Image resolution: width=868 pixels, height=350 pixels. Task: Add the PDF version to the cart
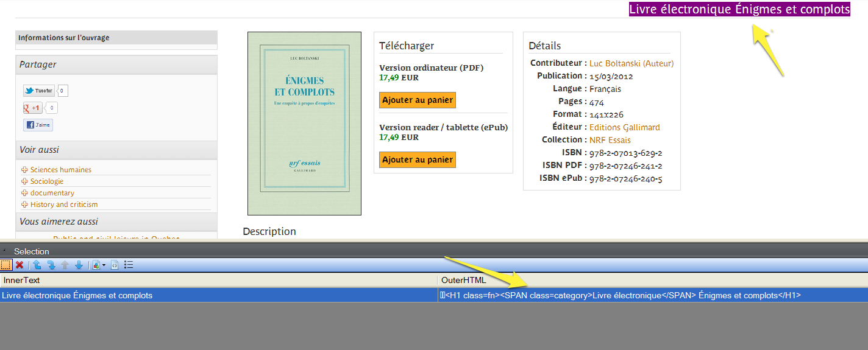418,100
